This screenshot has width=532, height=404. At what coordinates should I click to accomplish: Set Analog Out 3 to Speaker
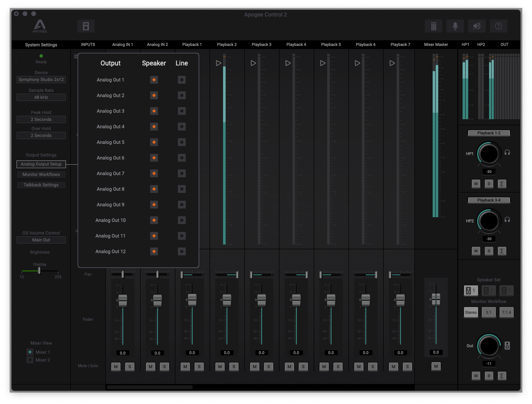point(154,111)
